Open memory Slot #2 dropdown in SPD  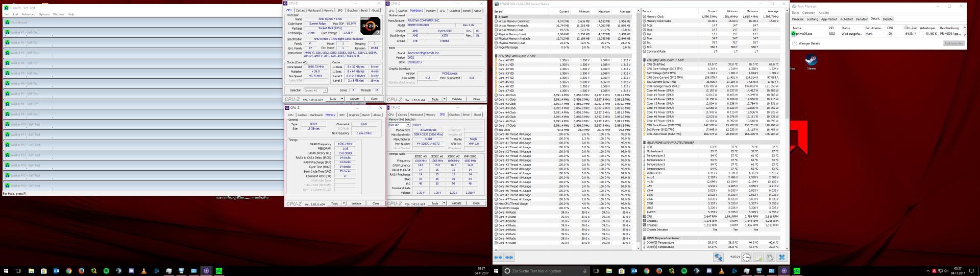[x=399, y=125]
